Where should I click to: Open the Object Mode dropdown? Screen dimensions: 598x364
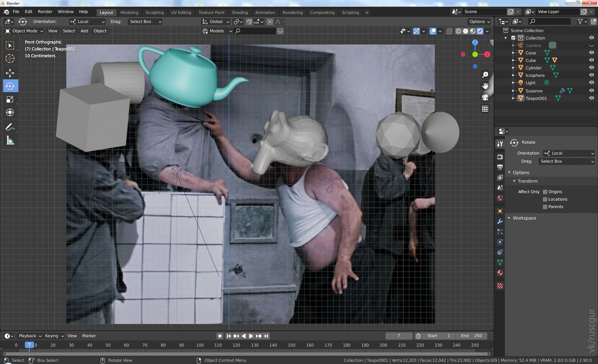(x=24, y=31)
